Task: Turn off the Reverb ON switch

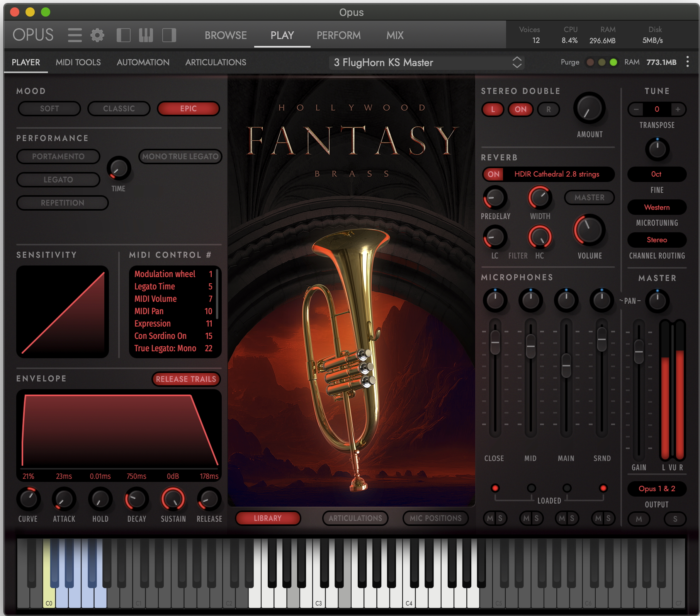Action: click(x=493, y=174)
